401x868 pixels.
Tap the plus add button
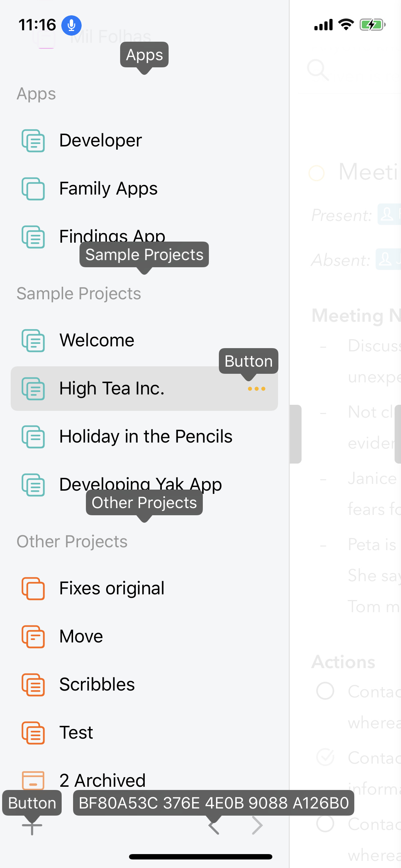tap(32, 825)
